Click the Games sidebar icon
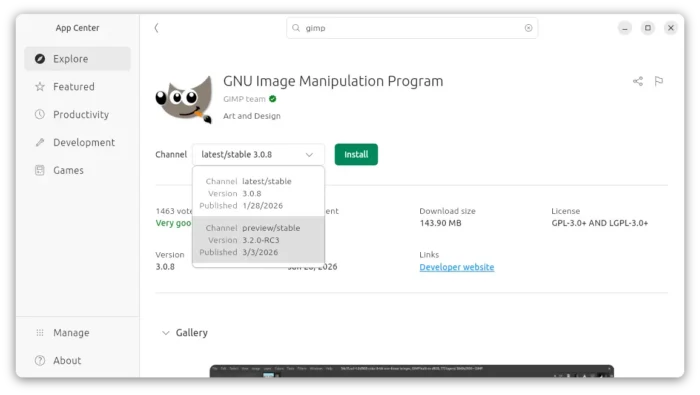700x395 pixels. point(40,170)
